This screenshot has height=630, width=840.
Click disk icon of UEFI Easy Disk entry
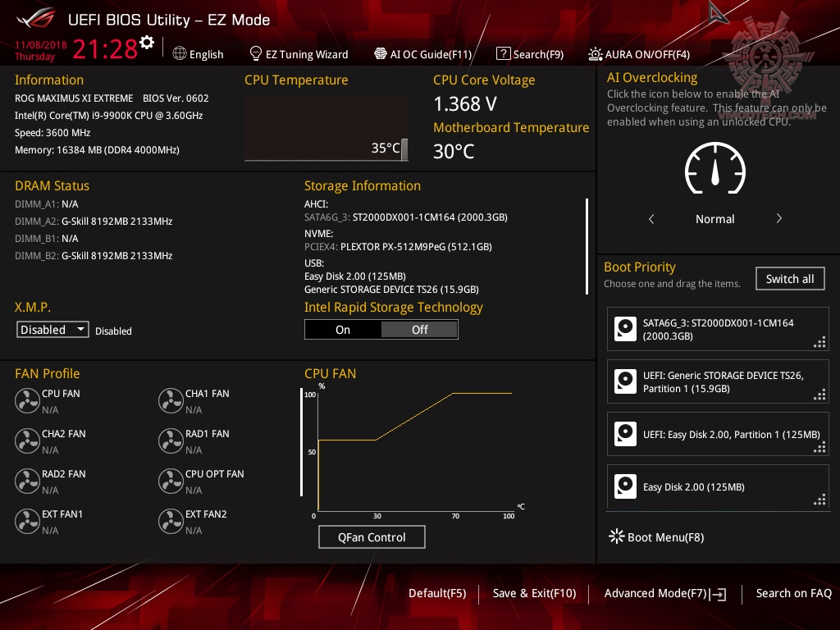pos(625,434)
